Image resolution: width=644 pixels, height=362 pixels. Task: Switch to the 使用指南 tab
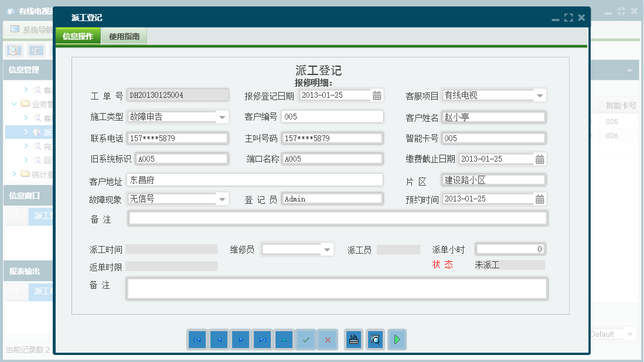tap(123, 35)
